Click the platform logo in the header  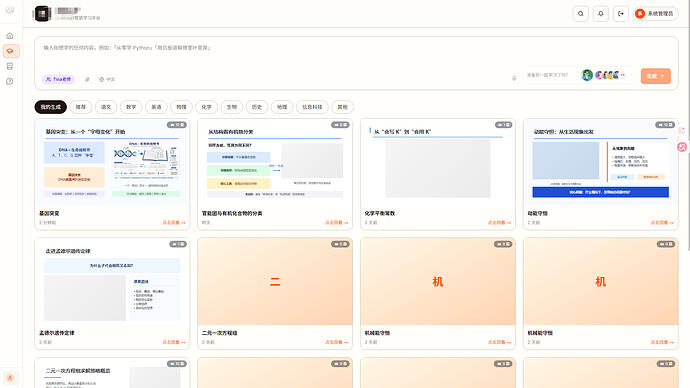tap(42, 14)
